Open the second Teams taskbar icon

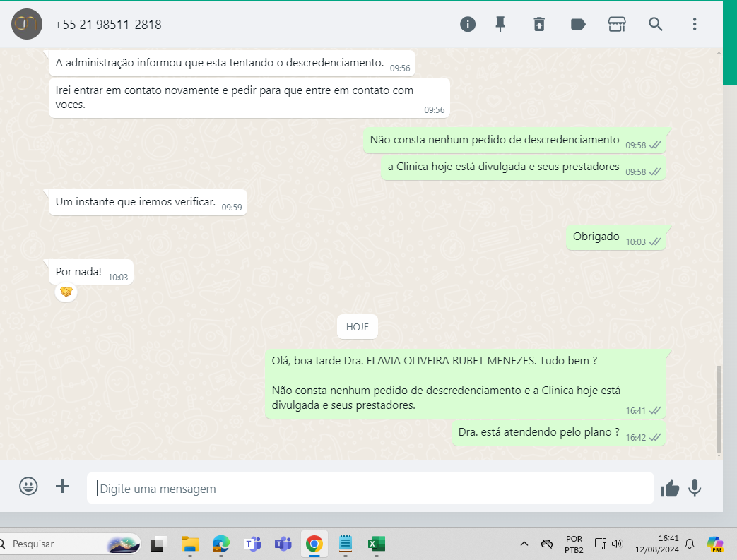[x=283, y=544]
